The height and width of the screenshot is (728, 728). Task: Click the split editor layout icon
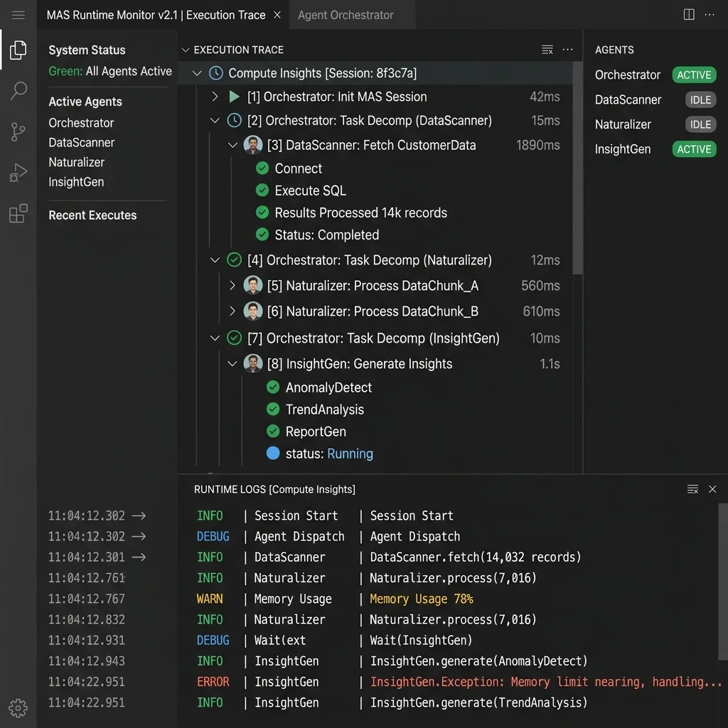point(689,15)
